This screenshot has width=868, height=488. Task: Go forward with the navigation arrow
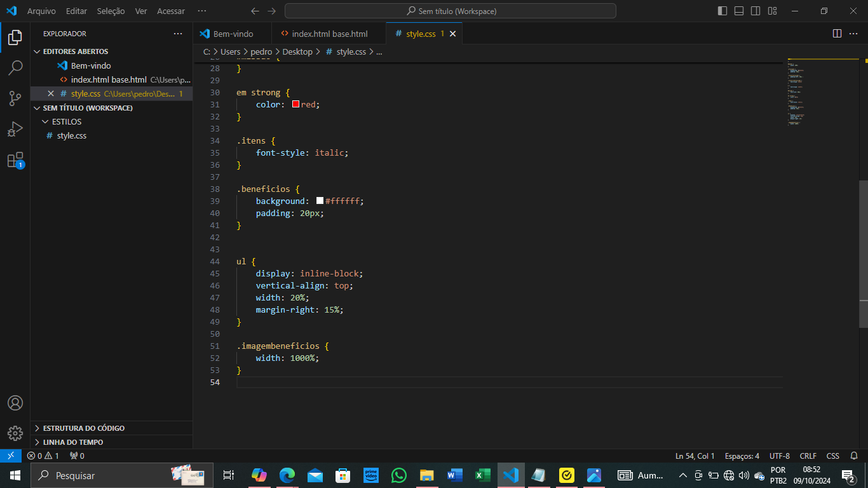[x=272, y=11]
